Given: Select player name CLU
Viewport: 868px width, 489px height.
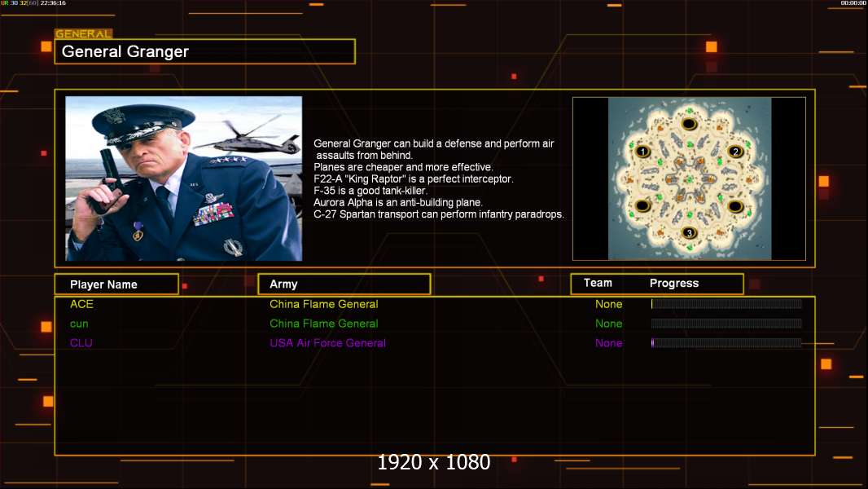Looking at the screenshot, I should click(x=81, y=343).
